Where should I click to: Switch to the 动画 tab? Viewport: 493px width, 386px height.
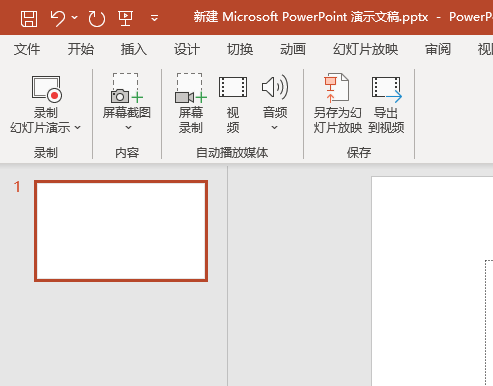coord(293,49)
